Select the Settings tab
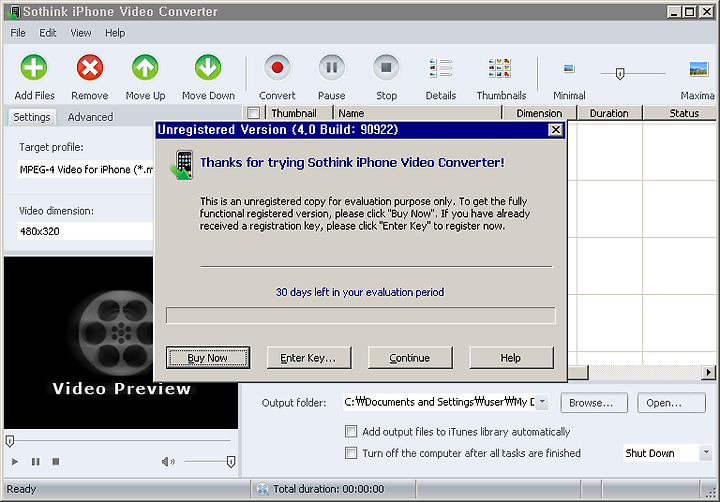Image resolution: width=720 pixels, height=502 pixels. (x=32, y=117)
